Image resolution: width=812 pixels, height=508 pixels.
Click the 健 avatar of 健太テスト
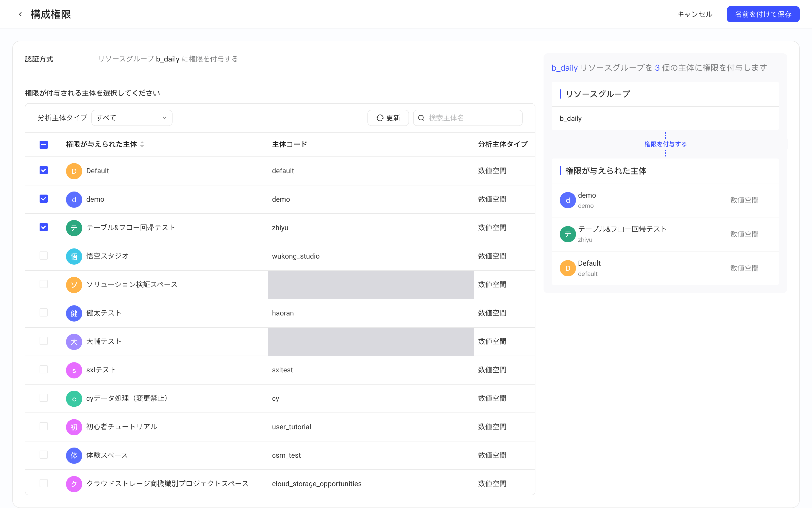coord(74,313)
